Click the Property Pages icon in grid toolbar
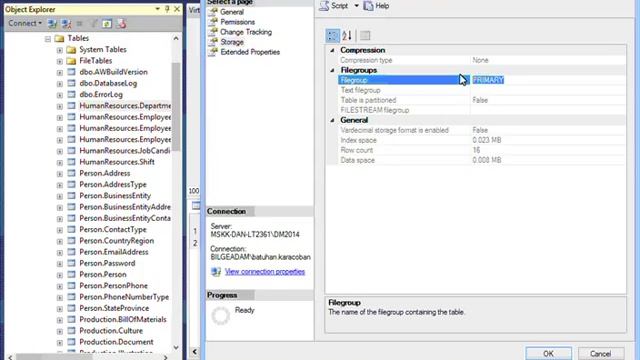This screenshot has width=640, height=360. tap(365, 36)
